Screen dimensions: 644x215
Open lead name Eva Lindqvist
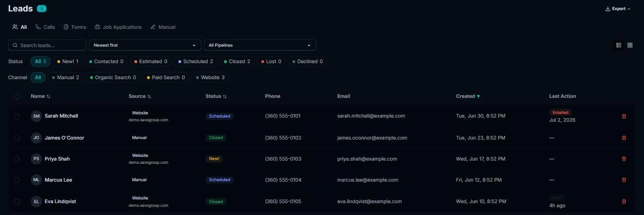click(x=60, y=201)
